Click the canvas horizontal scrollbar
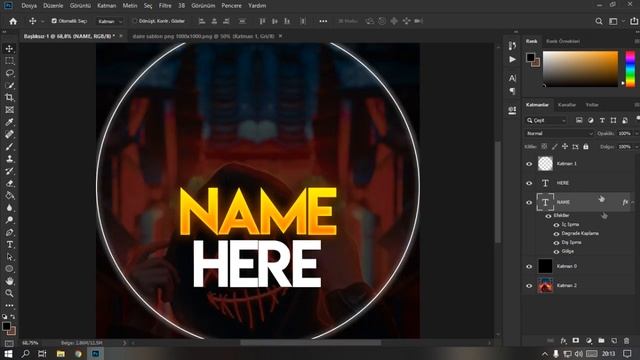640x360 pixels. coord(310,343)
